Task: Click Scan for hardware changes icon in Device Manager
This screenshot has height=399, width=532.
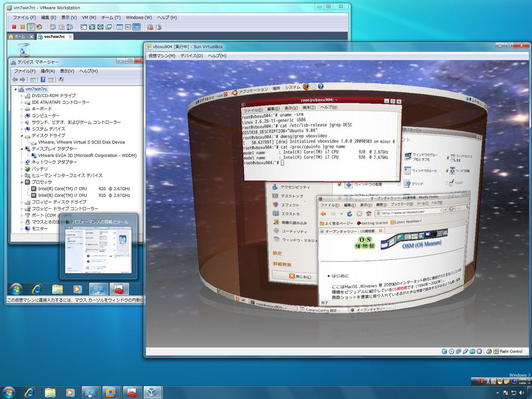Action: 61,79
